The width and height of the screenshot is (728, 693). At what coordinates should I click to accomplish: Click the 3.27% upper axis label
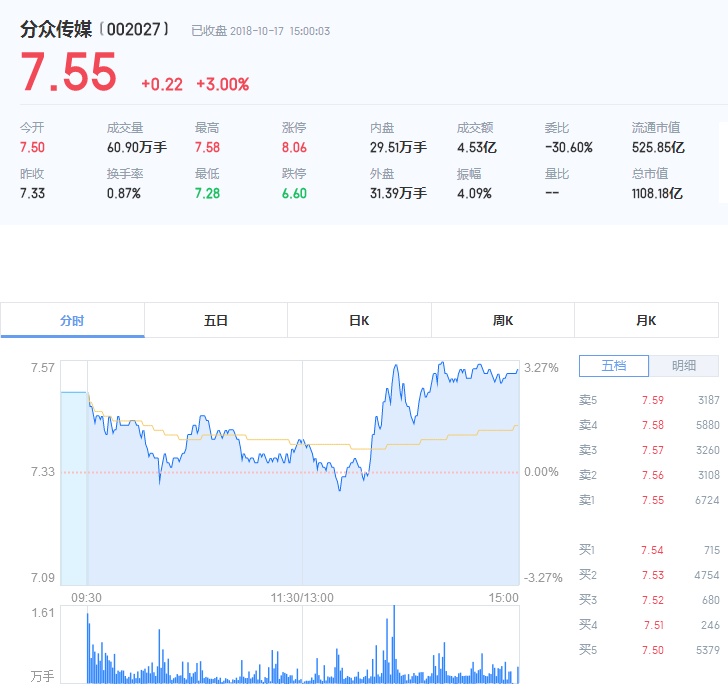coord(541,368)
